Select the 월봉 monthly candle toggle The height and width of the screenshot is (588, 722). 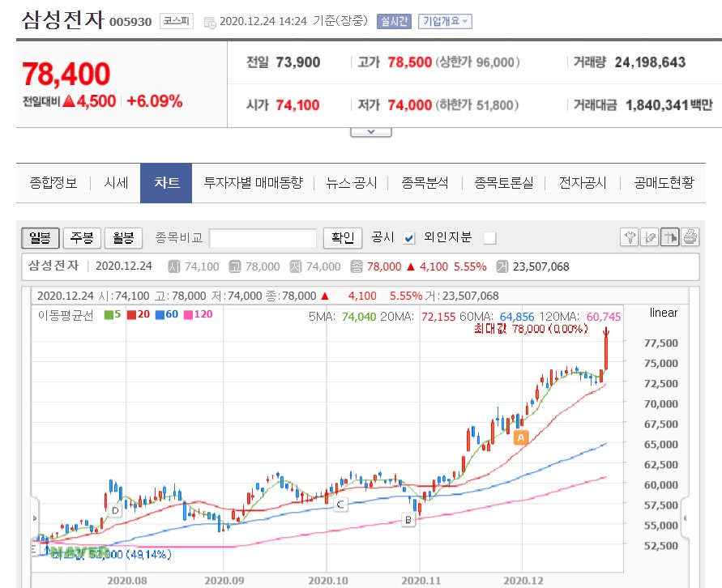[x=123, y=238]
